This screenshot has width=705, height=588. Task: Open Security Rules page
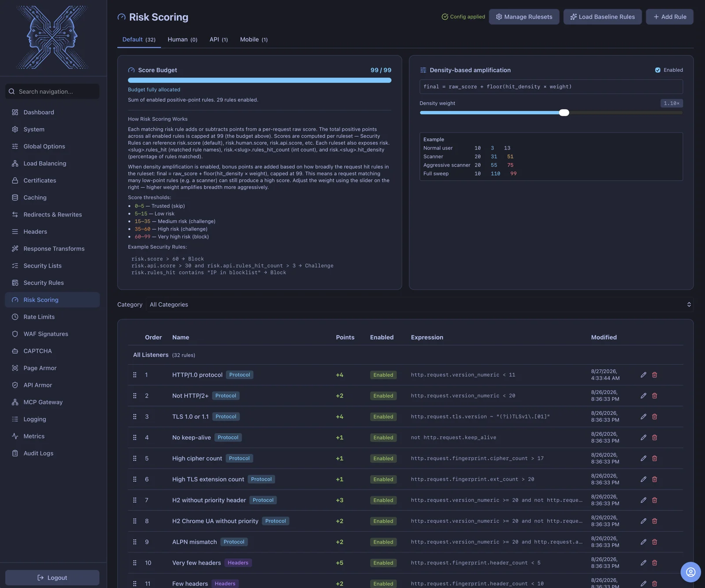[x=52, y=283]
